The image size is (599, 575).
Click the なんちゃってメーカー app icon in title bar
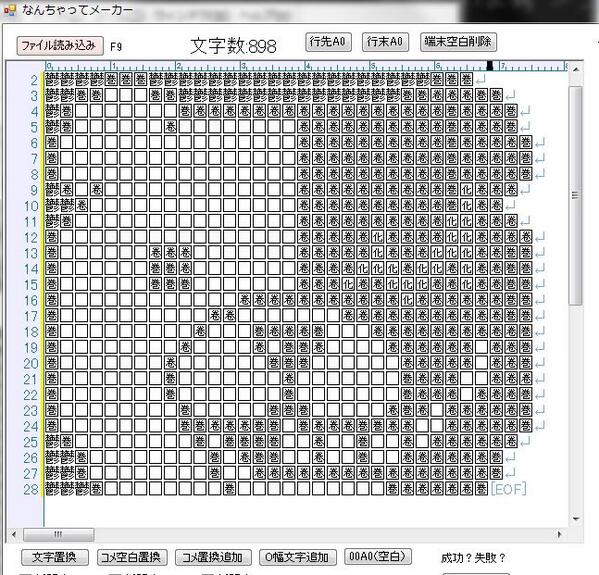(10, 10)
